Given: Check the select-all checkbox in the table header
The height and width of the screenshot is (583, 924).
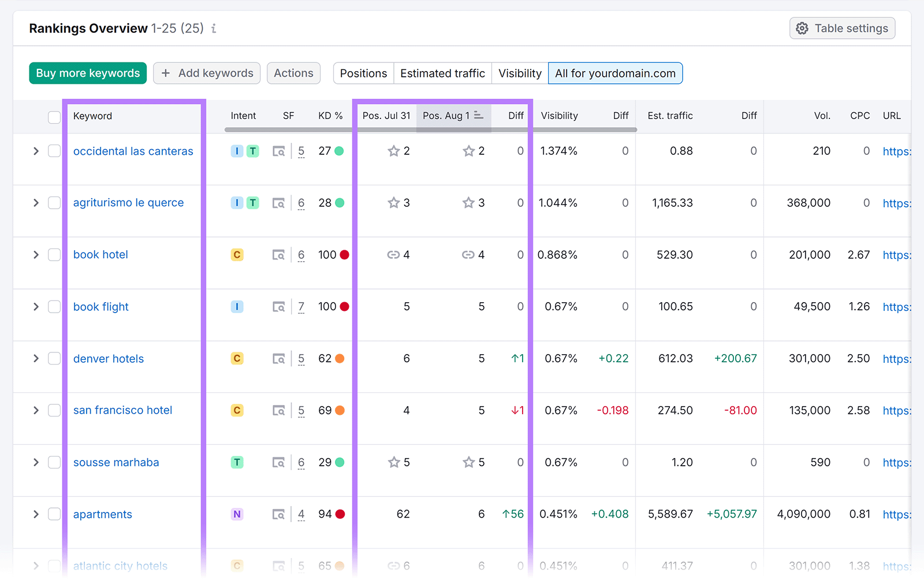Looking at the screenshot, I should tap(54, 117).
